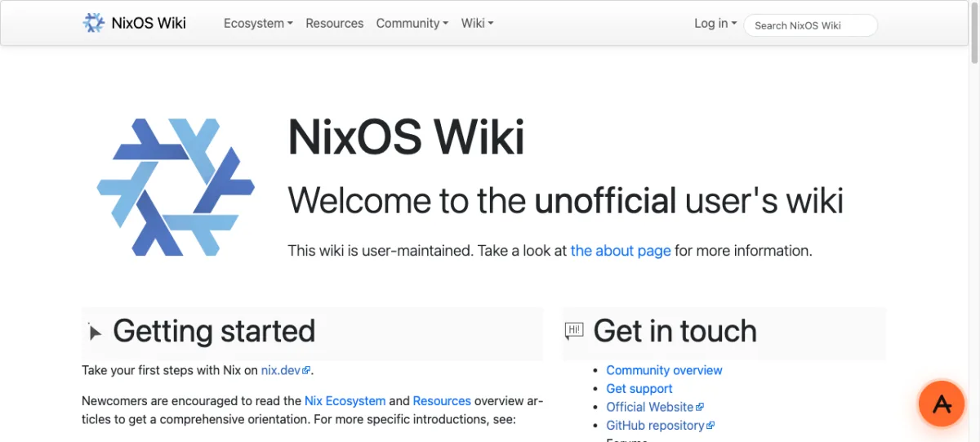Open the about page link
The image size is (980, 442).
coord(621,251)
